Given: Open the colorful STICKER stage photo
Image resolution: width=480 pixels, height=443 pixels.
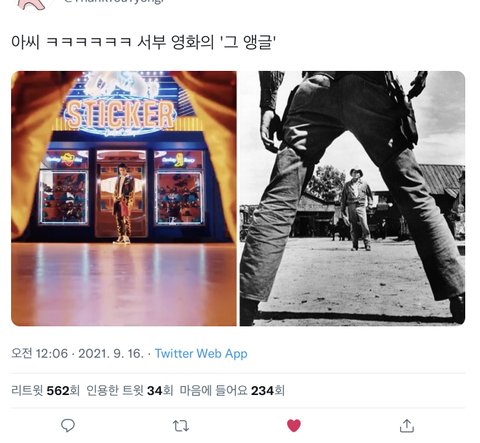Looking at the screenshot, I should click(124, 198).
